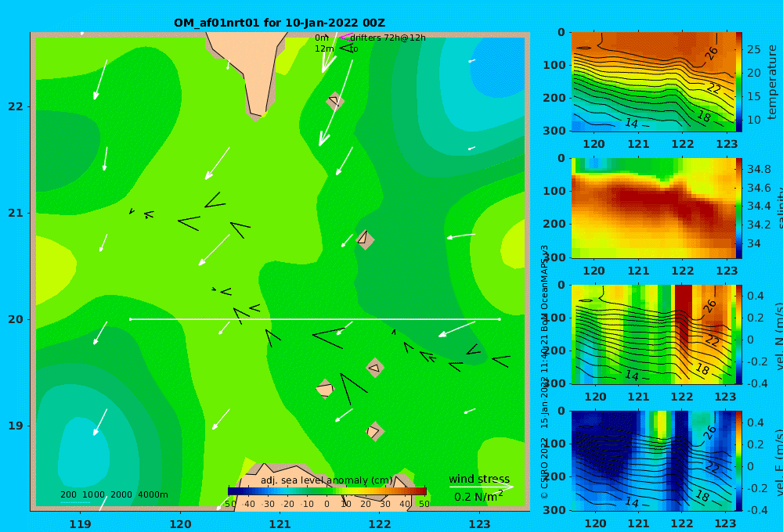Click the '50' tick on sea level colorbar
This screenshot has width=783, height=532.
pos(424,504)
